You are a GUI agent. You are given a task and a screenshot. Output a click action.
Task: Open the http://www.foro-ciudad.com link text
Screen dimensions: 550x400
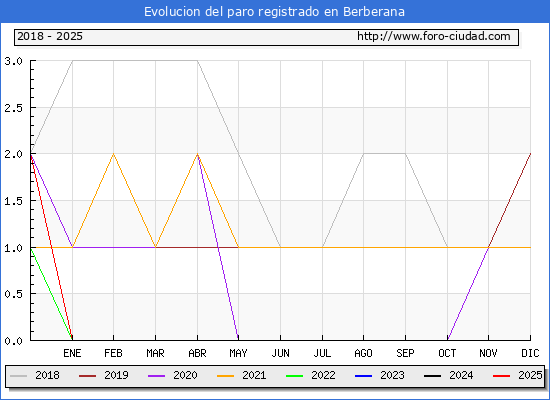point(434,36)
